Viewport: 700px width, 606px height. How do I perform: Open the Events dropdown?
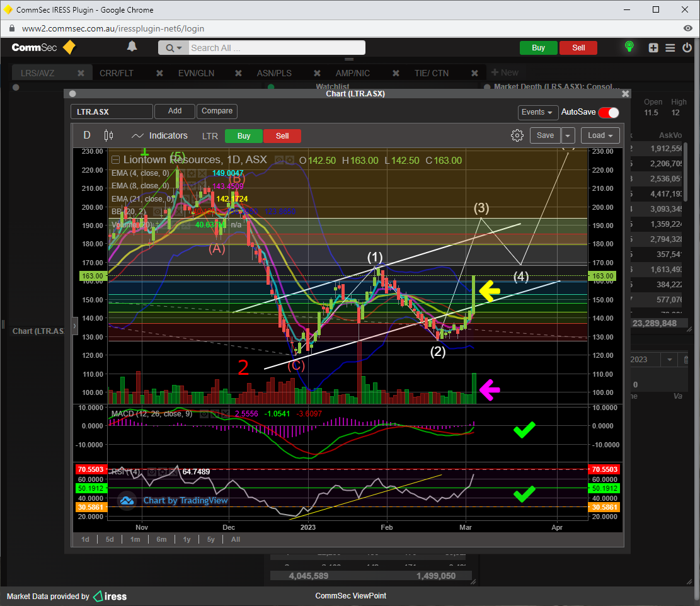537,112
